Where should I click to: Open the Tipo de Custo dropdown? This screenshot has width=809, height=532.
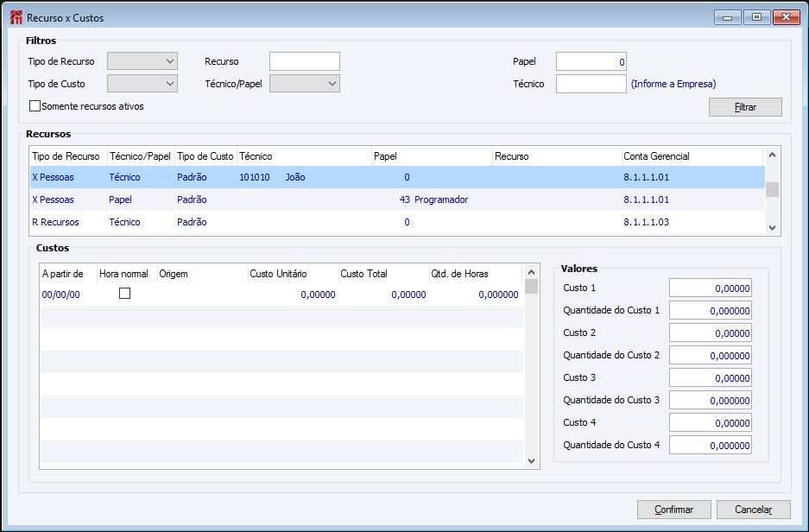tap(142, 84)
